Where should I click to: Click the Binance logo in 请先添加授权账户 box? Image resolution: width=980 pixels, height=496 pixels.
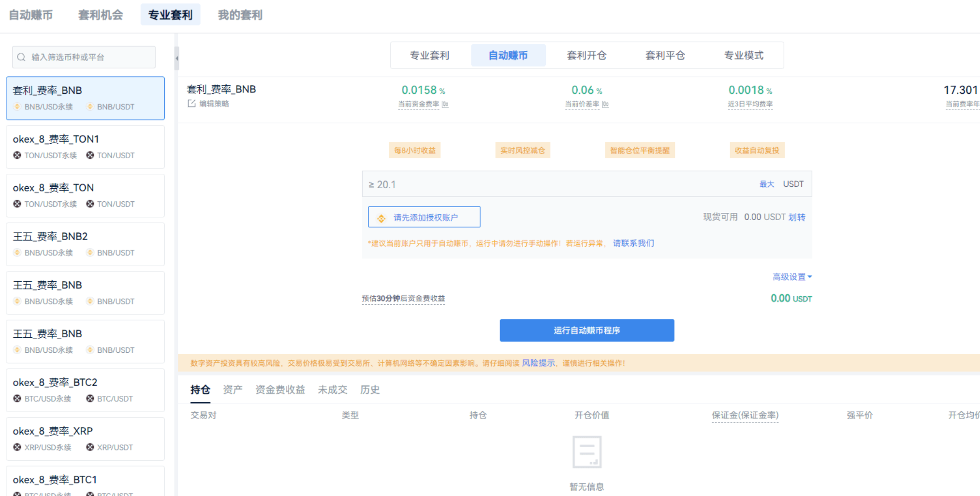coord(381,218)
